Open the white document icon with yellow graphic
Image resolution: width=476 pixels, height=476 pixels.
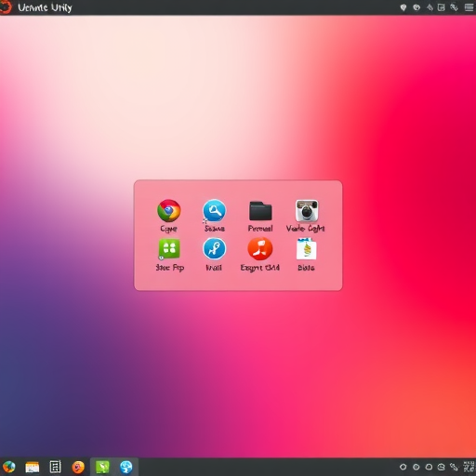point(306,249)
